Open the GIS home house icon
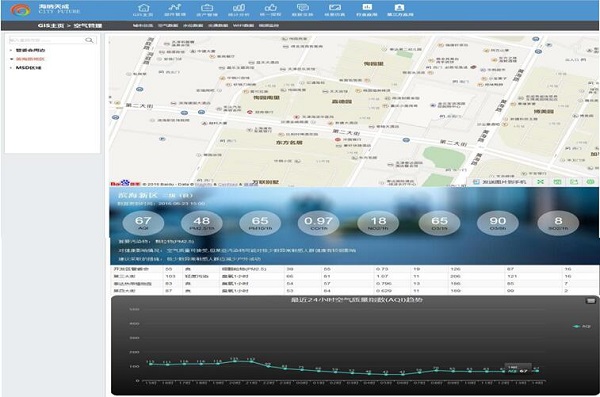This screenshot has width=600, height=397. [143, 7]
